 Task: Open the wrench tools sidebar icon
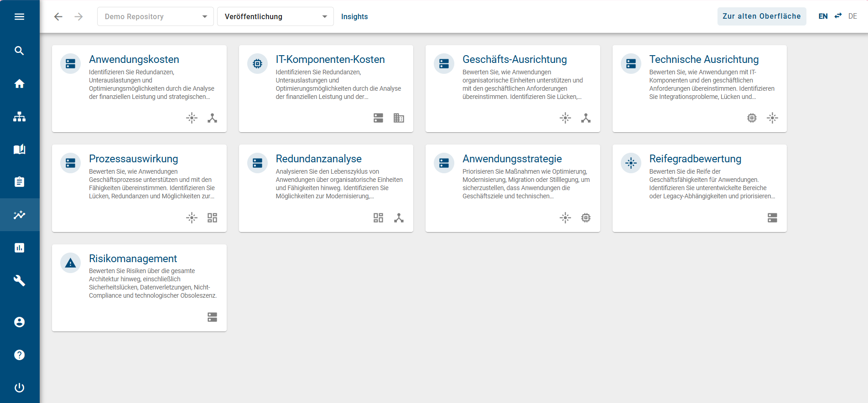click(x=19, y=280)
